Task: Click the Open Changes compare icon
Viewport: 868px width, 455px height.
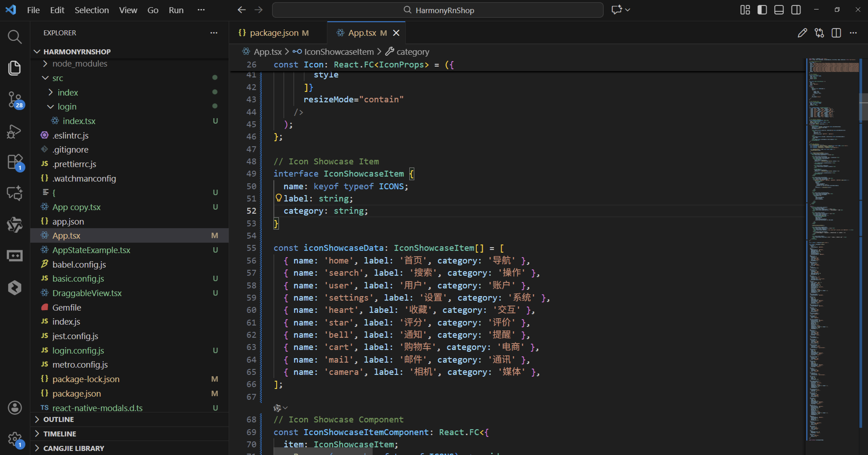Action: (819, 33)
